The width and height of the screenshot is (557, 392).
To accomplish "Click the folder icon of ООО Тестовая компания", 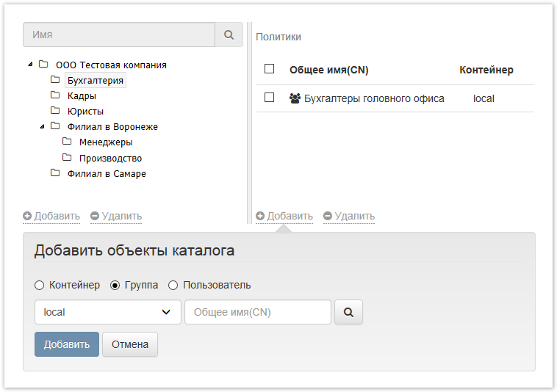I will tap(43, 65).
